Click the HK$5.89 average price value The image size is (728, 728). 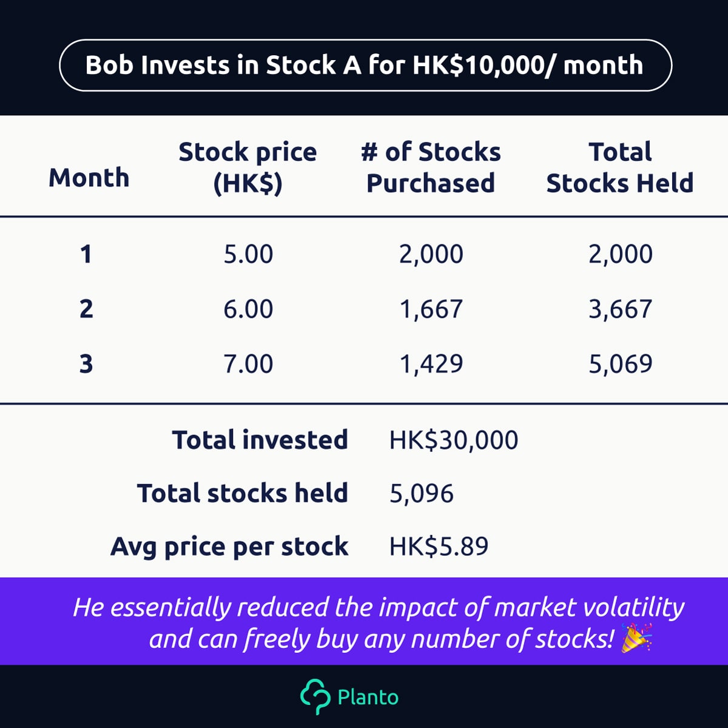coord(439,547)
